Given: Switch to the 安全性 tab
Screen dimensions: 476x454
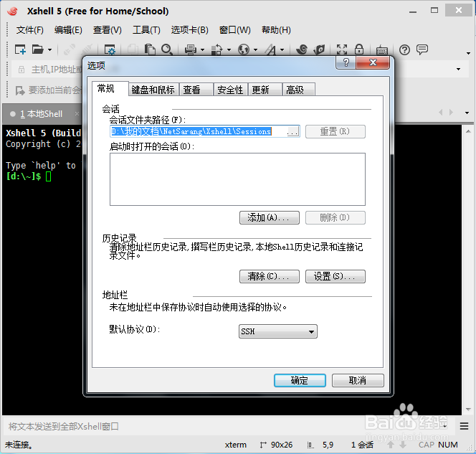Looking at the screenshot, I should (x=230, y=90).
